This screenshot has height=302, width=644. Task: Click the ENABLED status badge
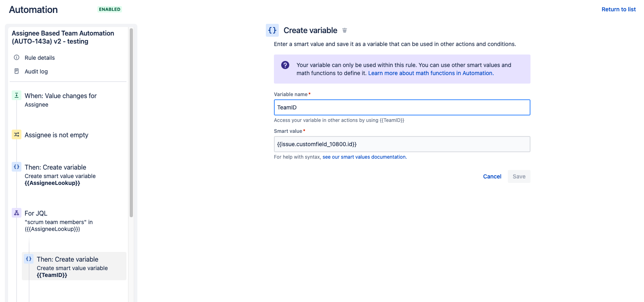(109, 9)
